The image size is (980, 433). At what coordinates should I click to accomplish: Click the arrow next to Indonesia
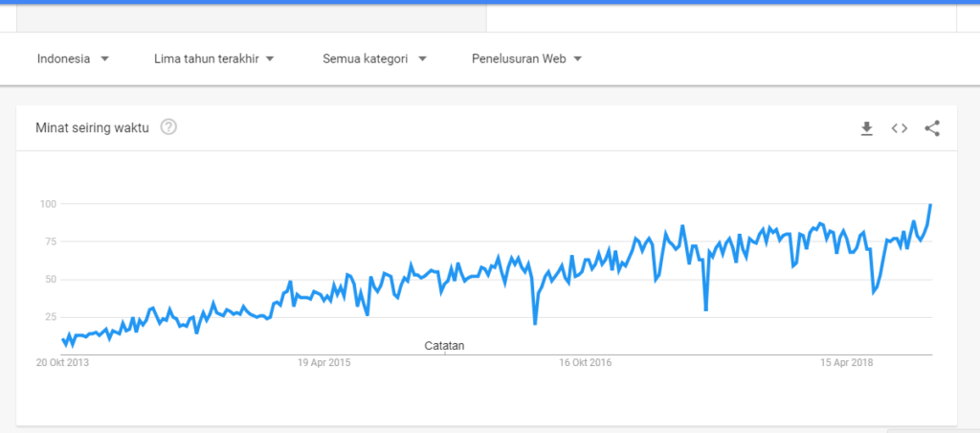pos(104,58)
